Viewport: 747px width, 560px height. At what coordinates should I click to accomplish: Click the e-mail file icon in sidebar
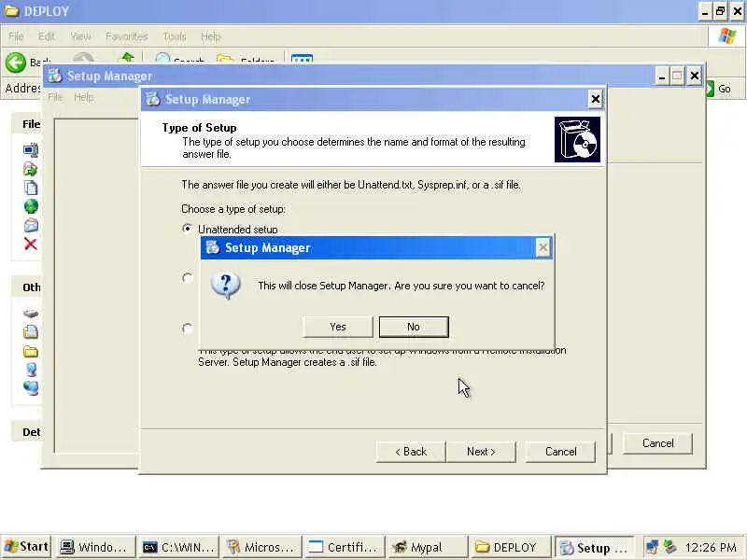click(31, 225)
